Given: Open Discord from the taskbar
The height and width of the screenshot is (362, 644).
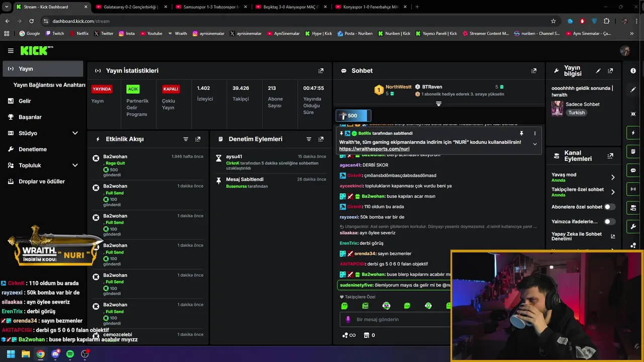Looking at the screenshot, I should pyautogui.click(x=55, y=354).
